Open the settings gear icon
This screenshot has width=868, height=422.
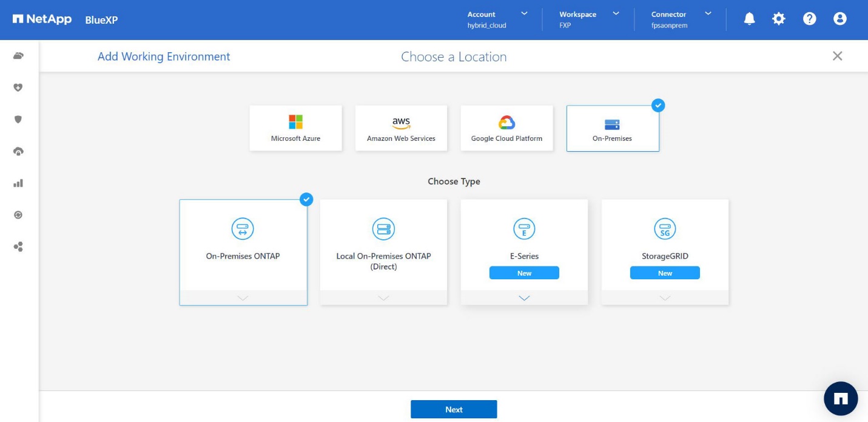778,19
